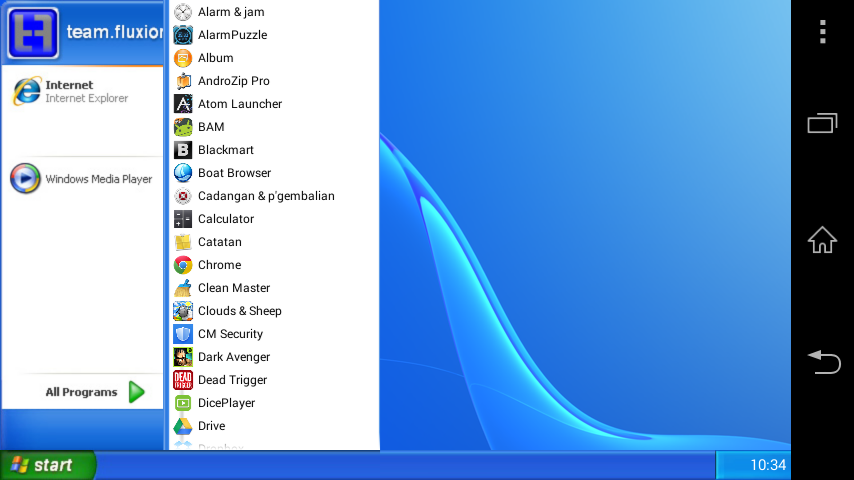The image size is (854, 480).
Task: Open the Calculator icon
Action: tap(183, 219)
